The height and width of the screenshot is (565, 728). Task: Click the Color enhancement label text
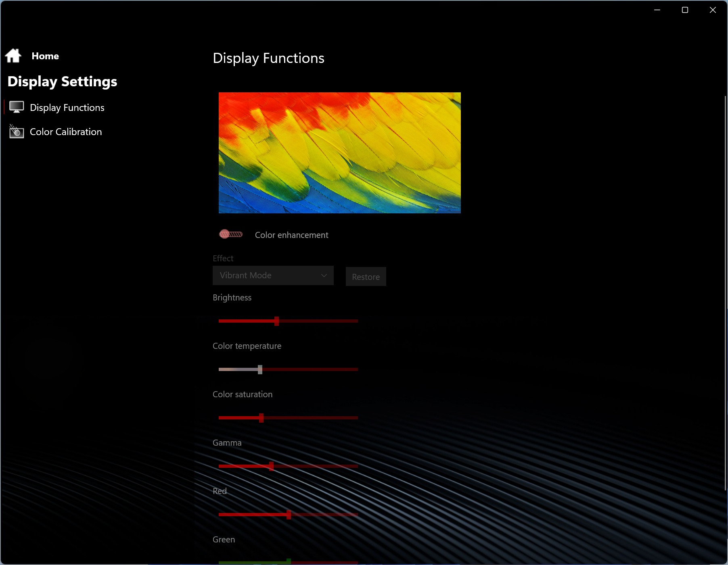291,235
